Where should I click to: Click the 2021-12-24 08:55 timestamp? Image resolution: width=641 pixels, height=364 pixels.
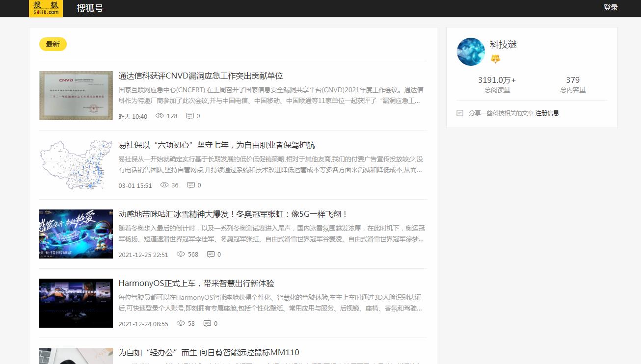[143, 324]
